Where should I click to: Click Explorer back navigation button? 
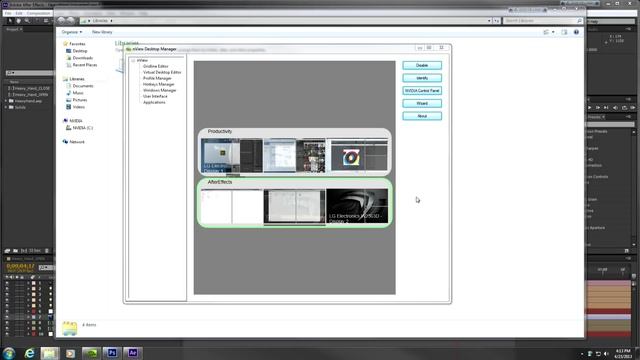point(61,20)
